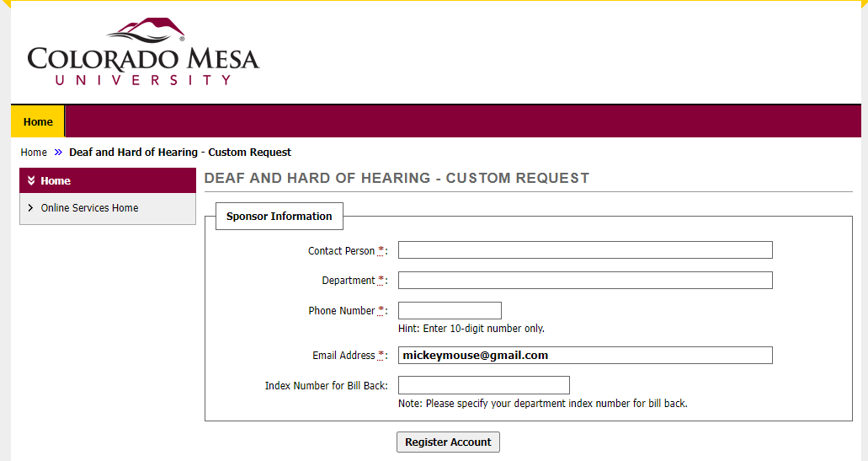Click the Sponsor Information legend label
The height and width of the screenshot is (461, 868).
[x=280, y=217]
